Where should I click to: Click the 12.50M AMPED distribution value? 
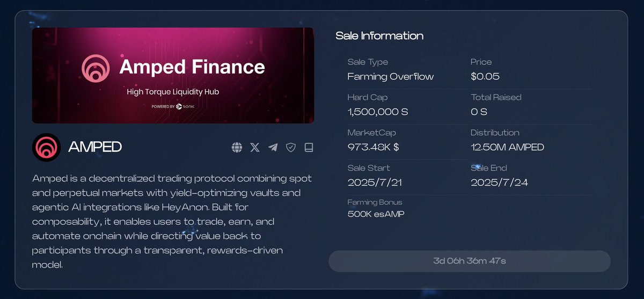pyautogui.click(x=507, y=147)
